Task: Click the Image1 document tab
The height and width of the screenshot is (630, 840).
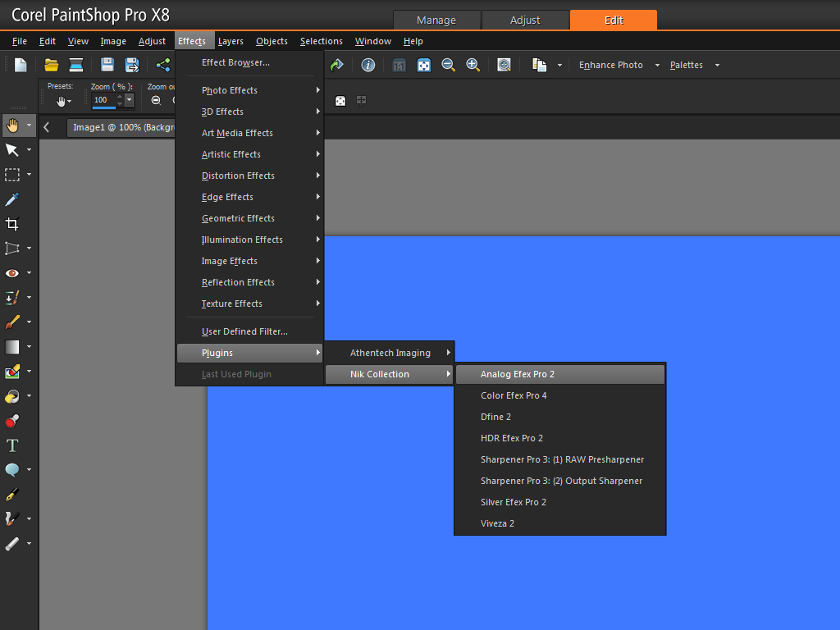Action: click(121, 127)
